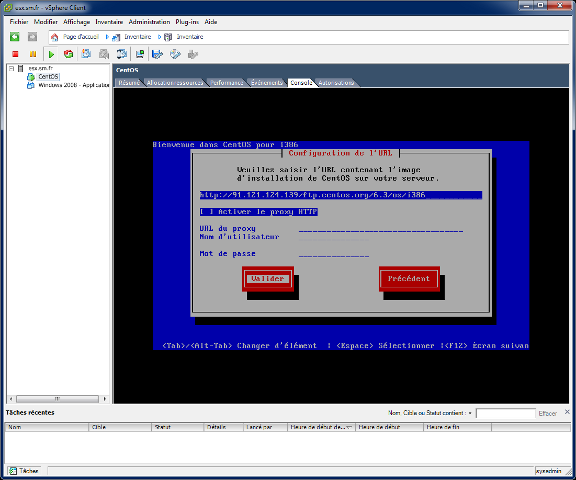Open the Plug-ins menu
Screen dimensions: 576x480
point(187,22)
